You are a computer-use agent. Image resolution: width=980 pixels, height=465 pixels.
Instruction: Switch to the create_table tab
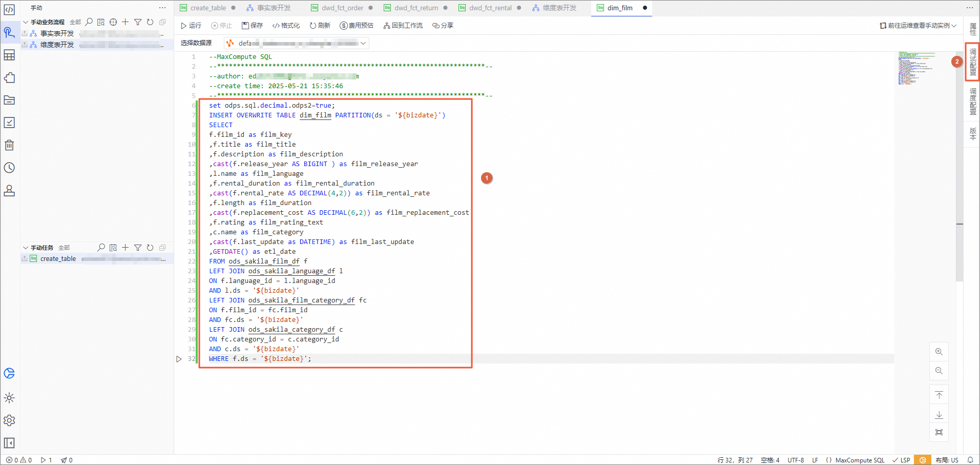point(208,8)
